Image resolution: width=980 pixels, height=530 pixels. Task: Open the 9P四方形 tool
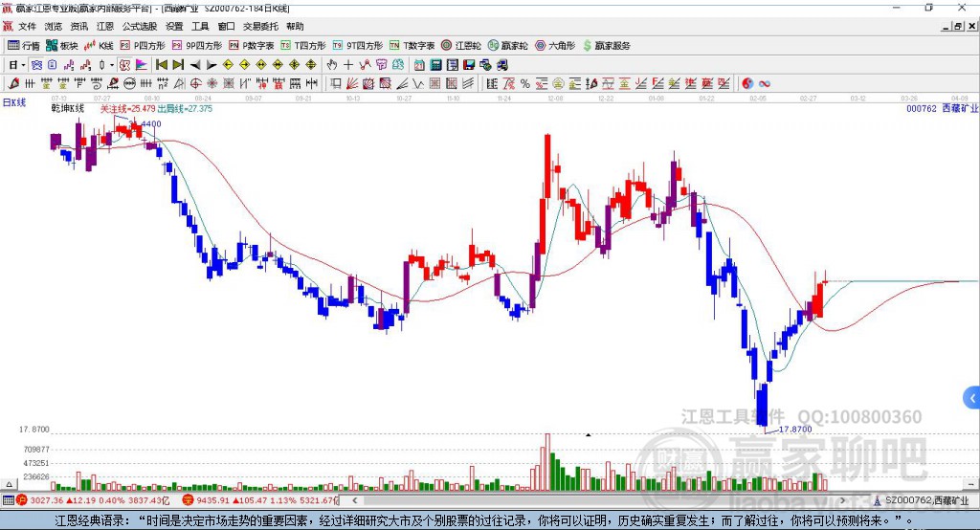197,46
